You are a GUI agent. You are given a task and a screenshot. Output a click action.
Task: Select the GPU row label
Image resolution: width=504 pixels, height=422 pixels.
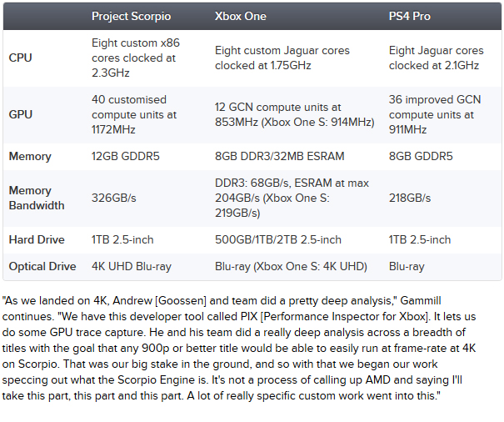pos(21,114)
